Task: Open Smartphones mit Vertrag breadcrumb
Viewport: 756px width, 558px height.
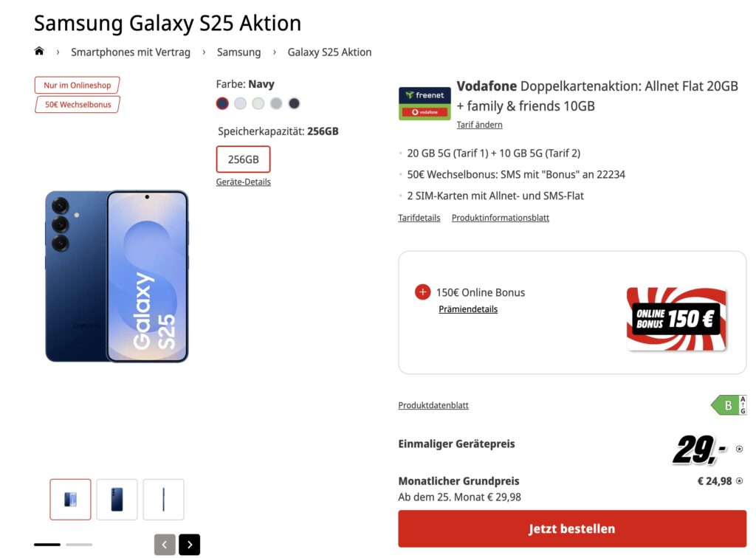Action: [131, 52]
